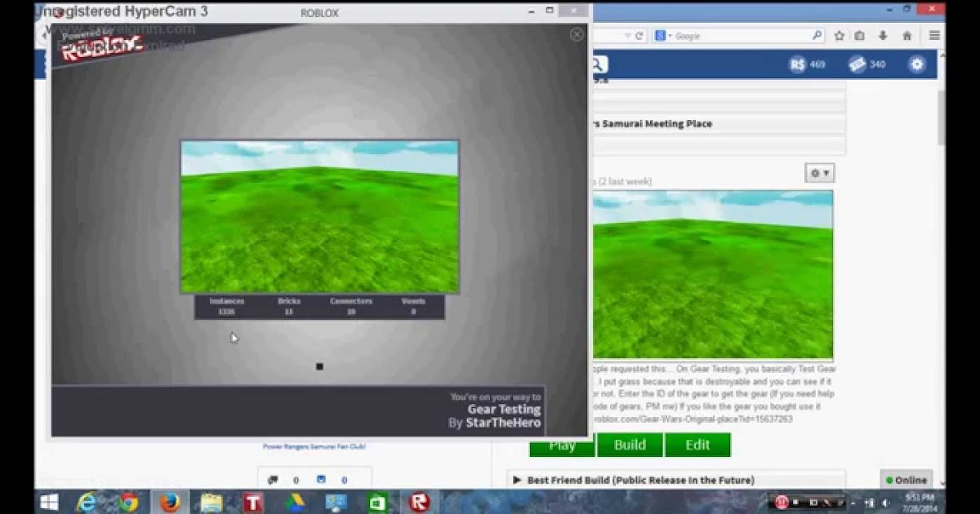Open the gear dropdown above the game thumbnail

coord(819,173)
